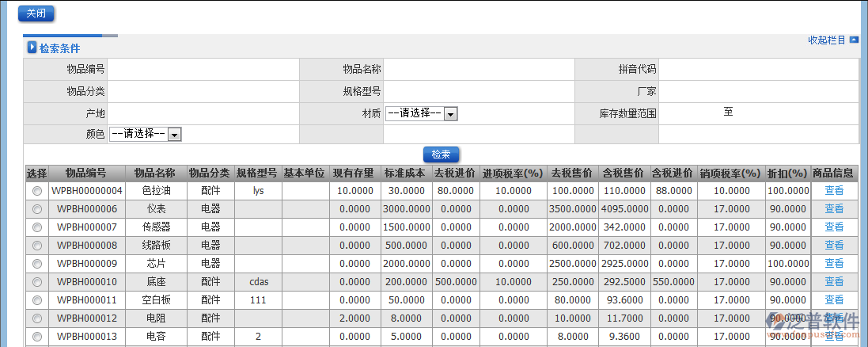Viewport: 868px width, 347px height.
Task: Select radio button for WPBH000012 电阻
Action: 37,318
